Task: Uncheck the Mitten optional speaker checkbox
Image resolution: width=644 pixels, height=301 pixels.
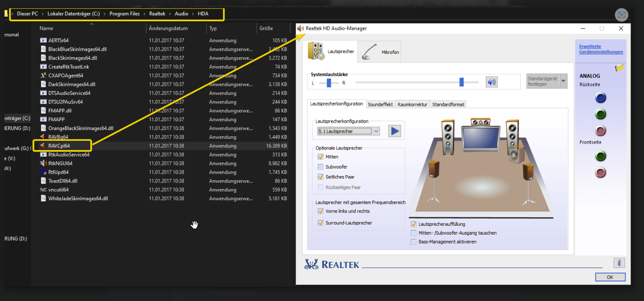Action: click(x=320, y=157)
